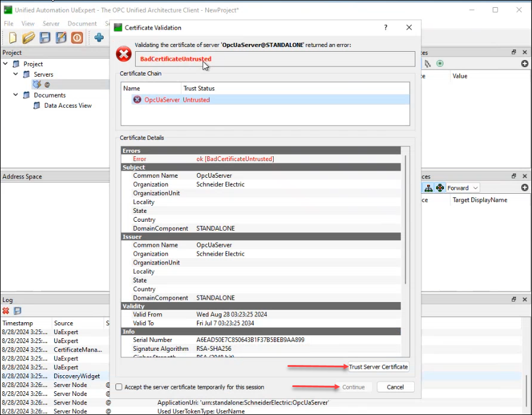
Task: Select the CertificateMana... log entry
Action: pos(78,350)
